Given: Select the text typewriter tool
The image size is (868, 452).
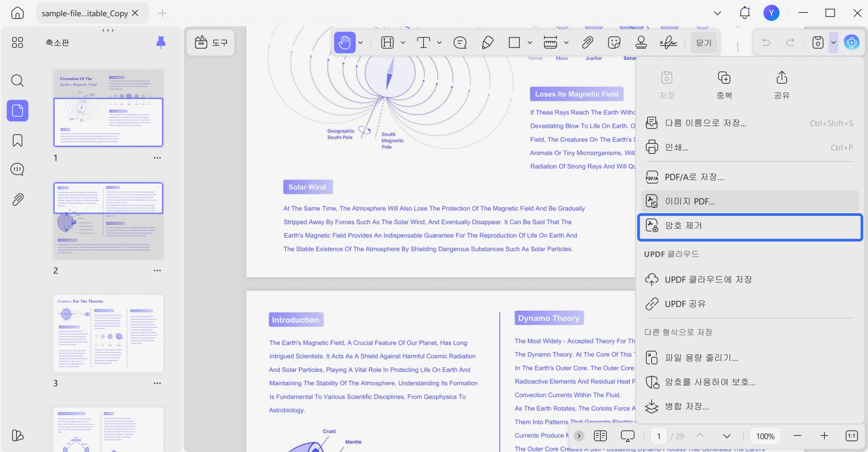Looking at the screenshot, I should point(423,43).
